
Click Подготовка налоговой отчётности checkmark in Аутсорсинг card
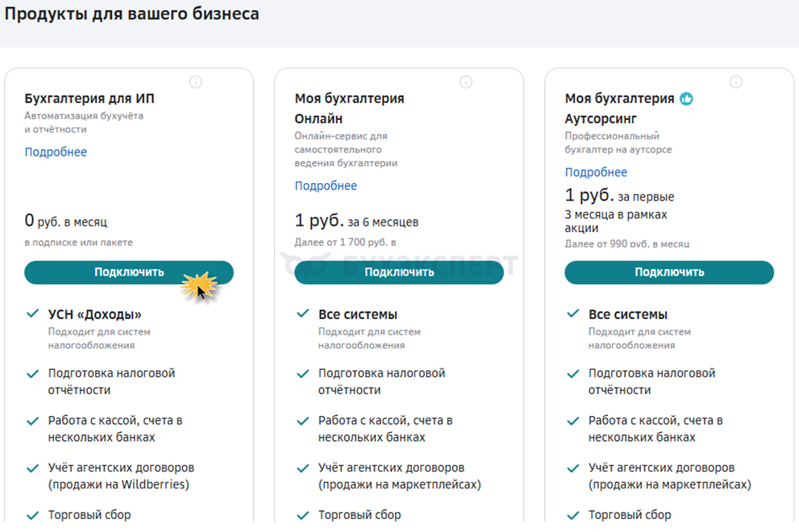(x=573, y=373)
